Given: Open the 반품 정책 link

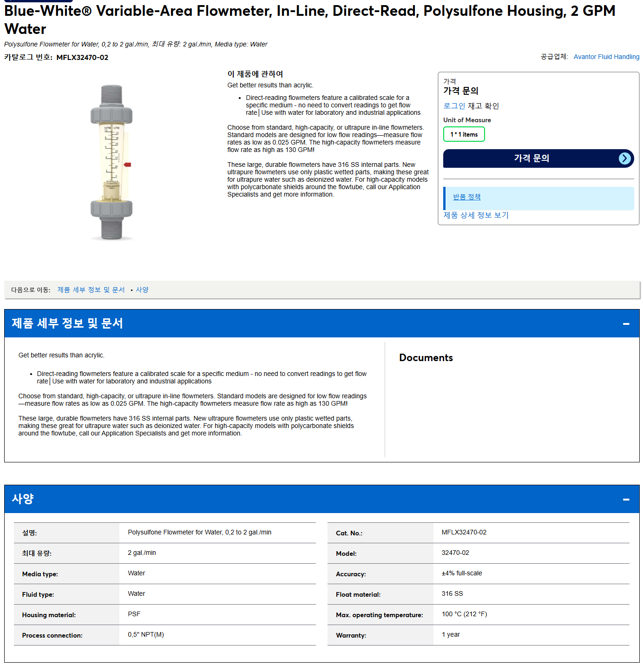Looking at the screenshot, I should point(467,197).
